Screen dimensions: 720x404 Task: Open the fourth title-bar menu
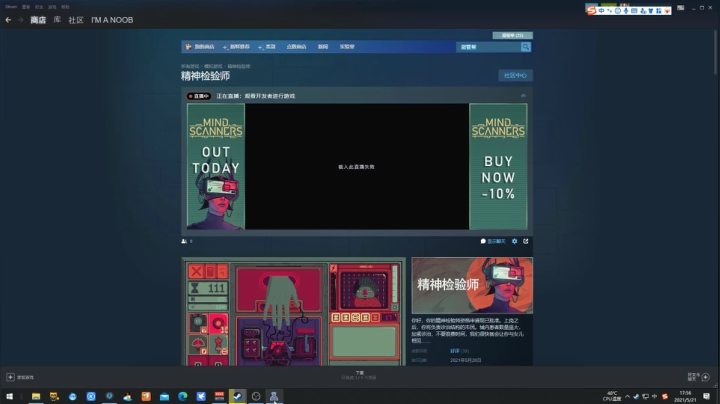click(x=52, y=7)
